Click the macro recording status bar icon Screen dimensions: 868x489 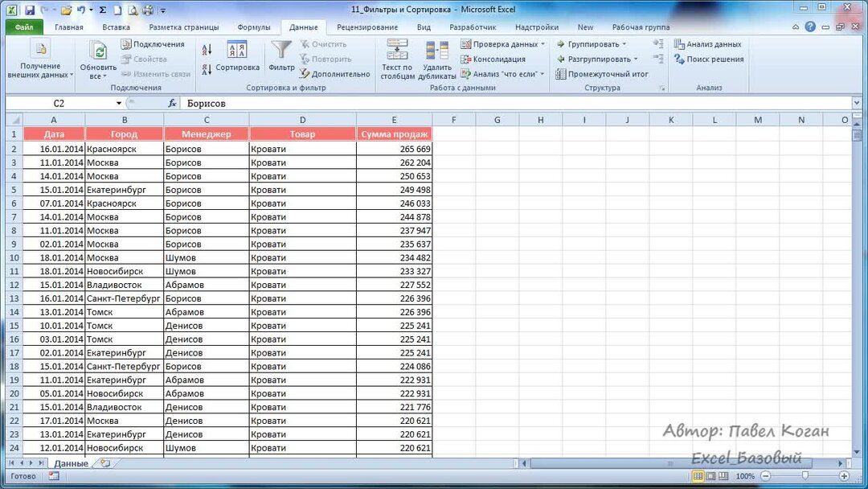coord(54,475)
